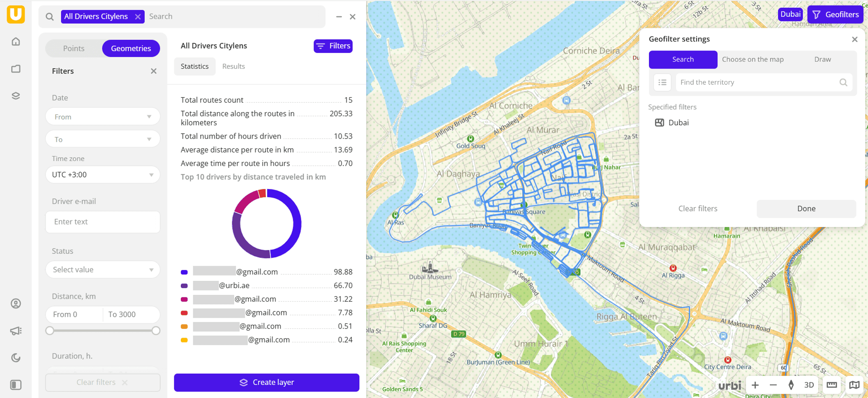Click the megaphone announcements icon
The image size is (868, 398).
[x=16, y=331]
